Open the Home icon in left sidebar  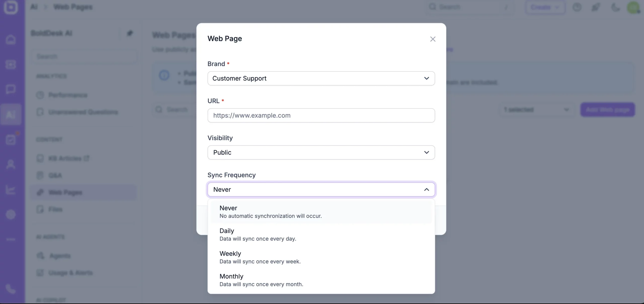(11, 40)
